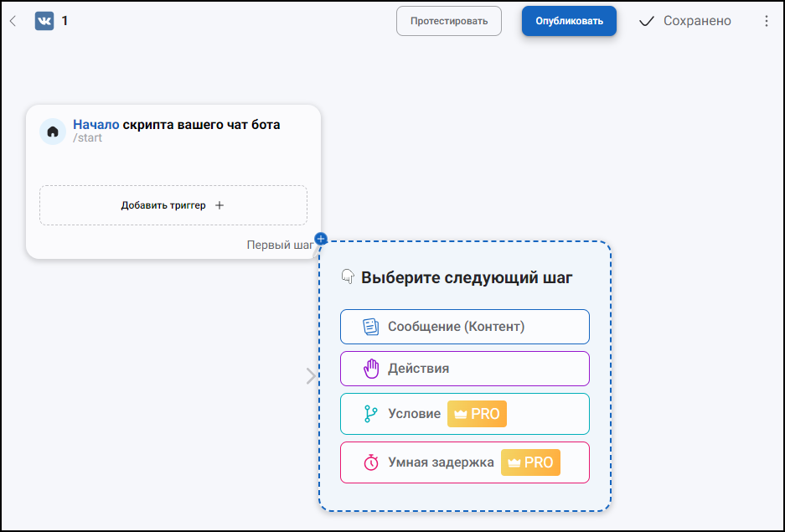Click the VK logo icon
Screen dimensions: 785x532
point(44,21)
